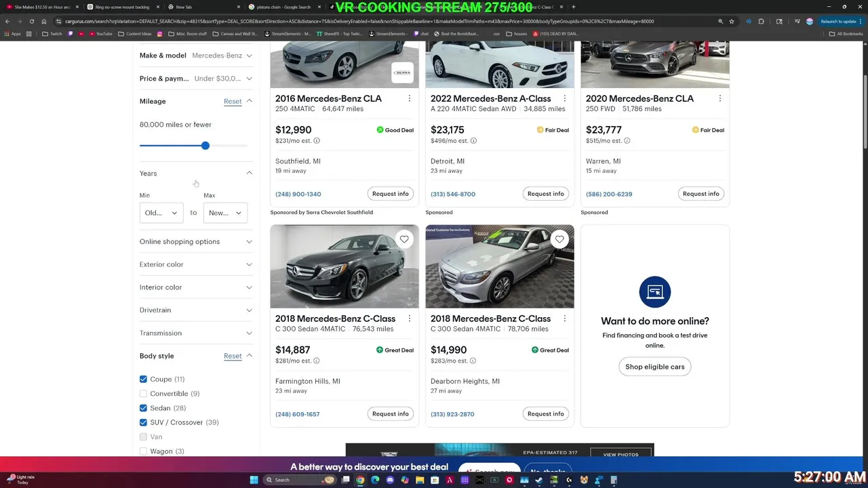Click info icon next to $281/mo est.
Screen dimensions: 868x488
(x=317, y=361)
